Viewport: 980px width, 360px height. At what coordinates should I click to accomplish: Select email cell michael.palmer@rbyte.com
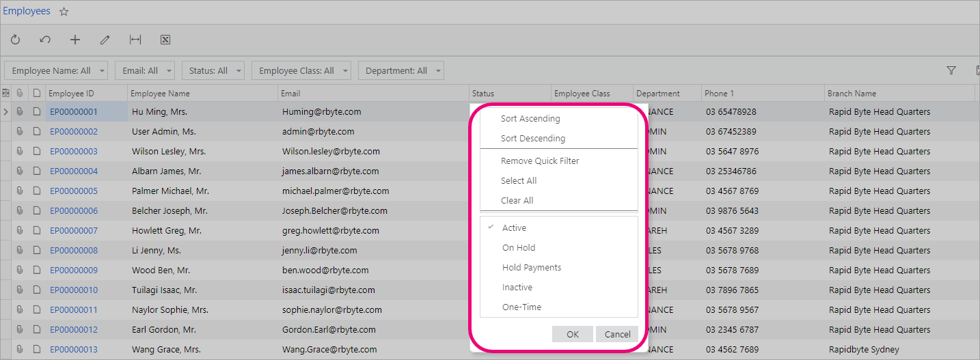point(373,191)
